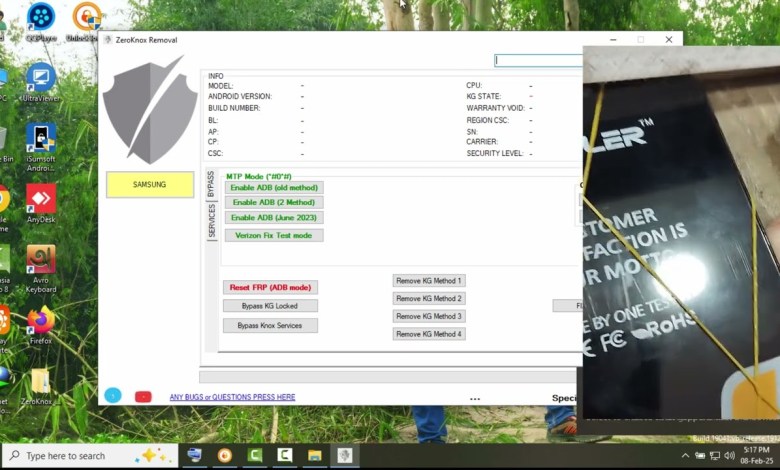The width and height of the screenshot is (780, 470).
Task: Click the Windows taskbar search box
Action: pyautogui.click(x=90, y=456)
